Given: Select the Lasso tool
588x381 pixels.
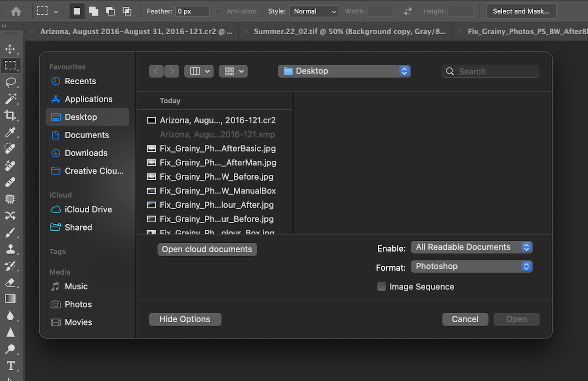Looking at the screenshot, I should click(x=11, y=82).
